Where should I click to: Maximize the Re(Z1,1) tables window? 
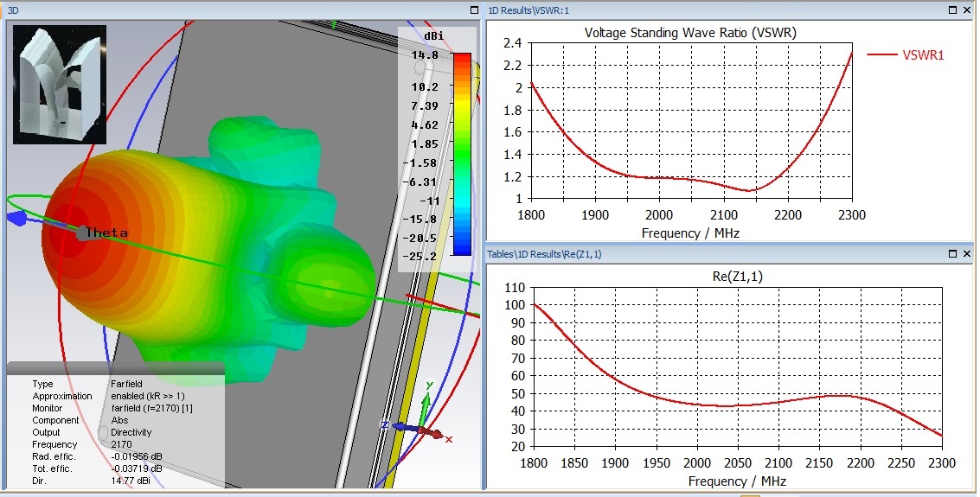click(x=952, y=253)
